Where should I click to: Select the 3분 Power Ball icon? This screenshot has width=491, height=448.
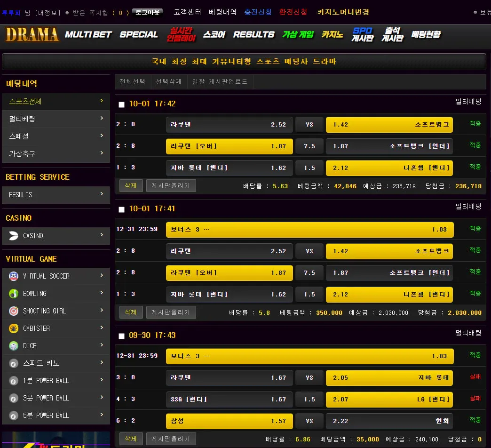click(14, 399)
